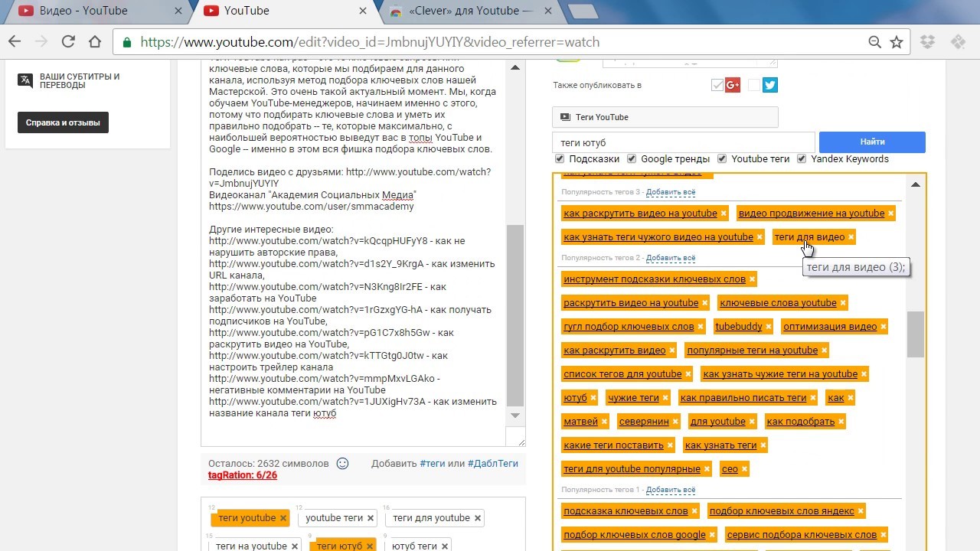
Task: Go back using browser back arrow
Action: click(15, 42)
